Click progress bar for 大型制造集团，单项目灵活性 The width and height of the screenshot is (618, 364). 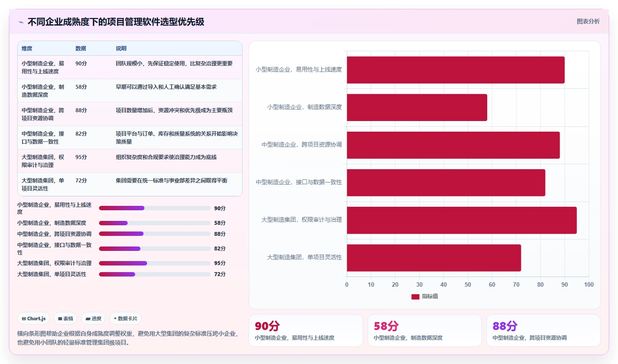coord(155,274)
